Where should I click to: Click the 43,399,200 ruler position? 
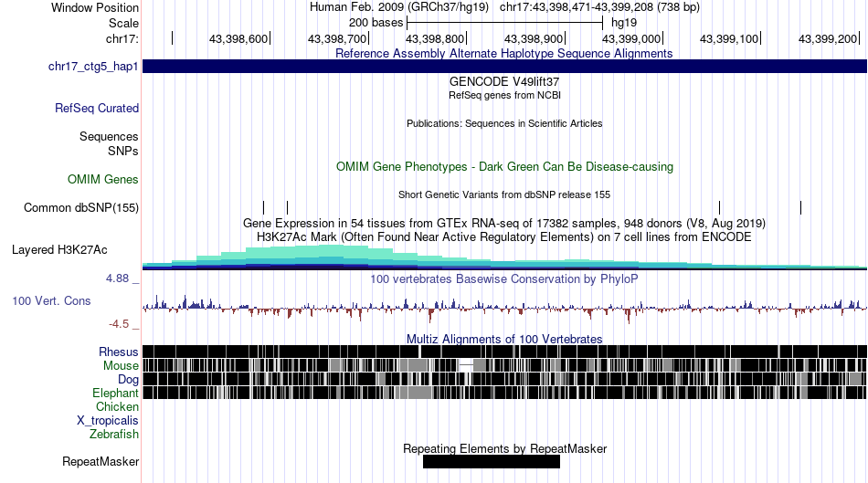[828, 38]
